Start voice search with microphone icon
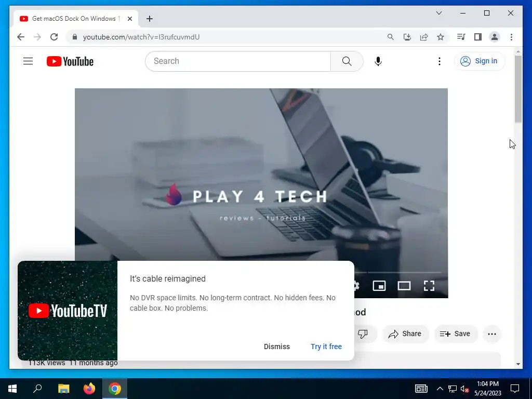The image size is (532, 399). (x=378, y=61)
